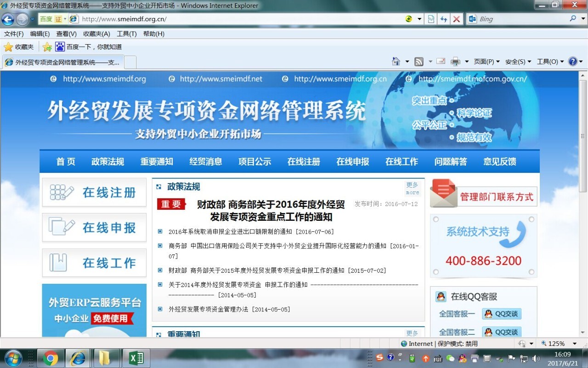Screen dimensions: 588x368
Task: Open the 收藏夹(A) menu in menu bar
Action: pos(96,34)
